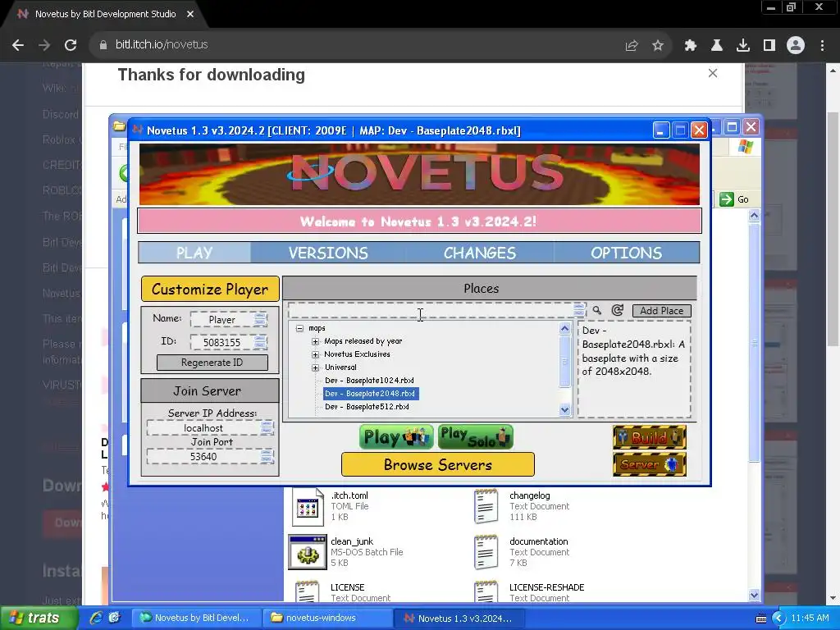The image size is (840, 630).
Task: Click the Go button in explorer address bar
Action: pos(734,199)
